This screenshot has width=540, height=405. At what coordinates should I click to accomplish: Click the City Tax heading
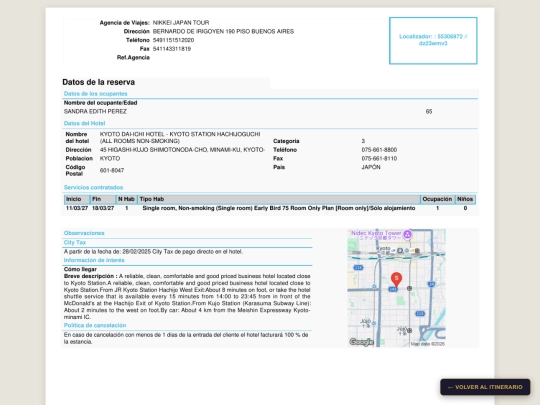[x=75, y=242]
